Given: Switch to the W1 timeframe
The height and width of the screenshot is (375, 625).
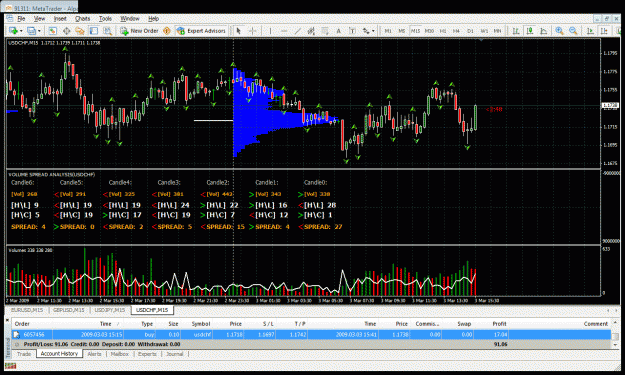Looking at the screenshot, I should point(484,31).
